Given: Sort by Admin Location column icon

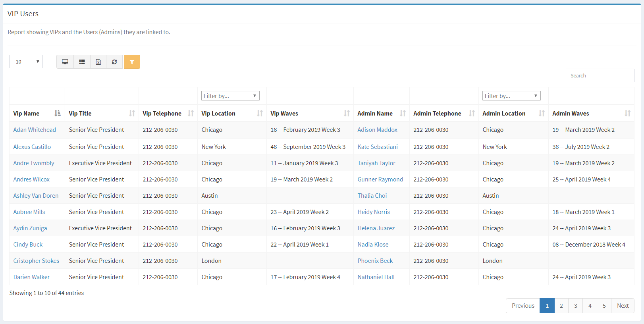Looking at the screenshot, I should coord(542,113).
